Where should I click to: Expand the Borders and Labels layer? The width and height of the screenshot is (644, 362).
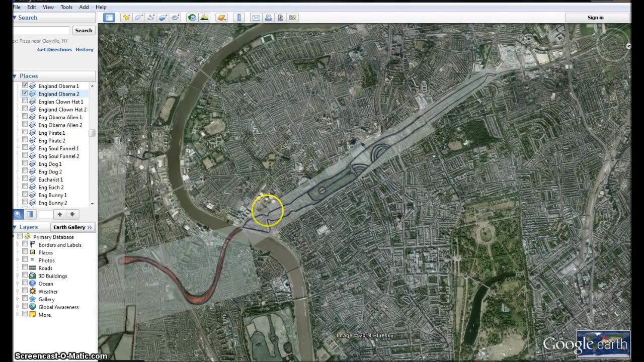[x=18, y=245]
